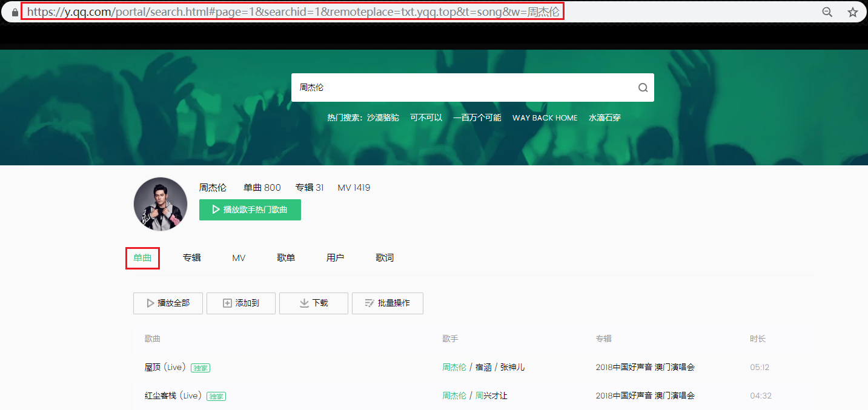Switch to the 歌单 tab

point(286,258)
